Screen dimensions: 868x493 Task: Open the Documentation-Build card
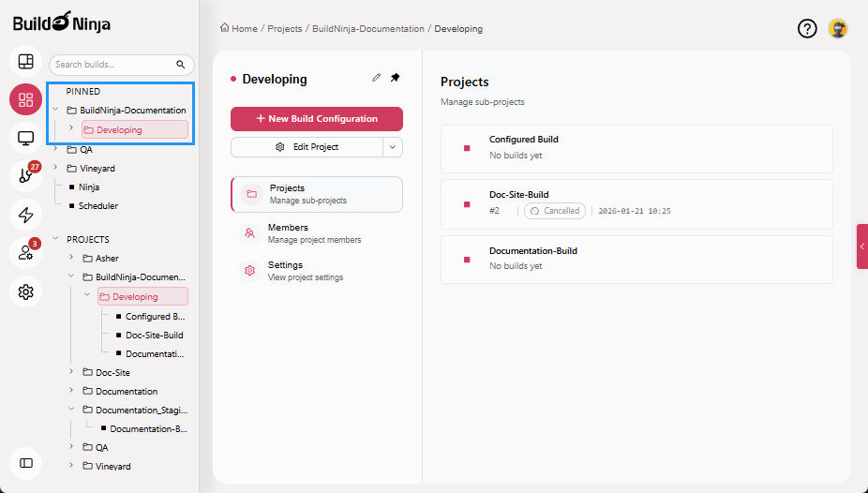tap(636, 260)
